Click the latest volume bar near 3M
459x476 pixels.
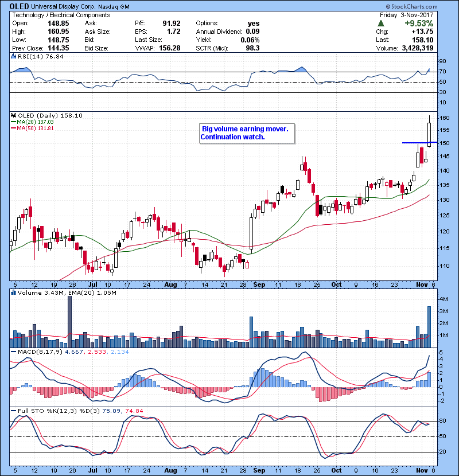click(x=429, y=327)
